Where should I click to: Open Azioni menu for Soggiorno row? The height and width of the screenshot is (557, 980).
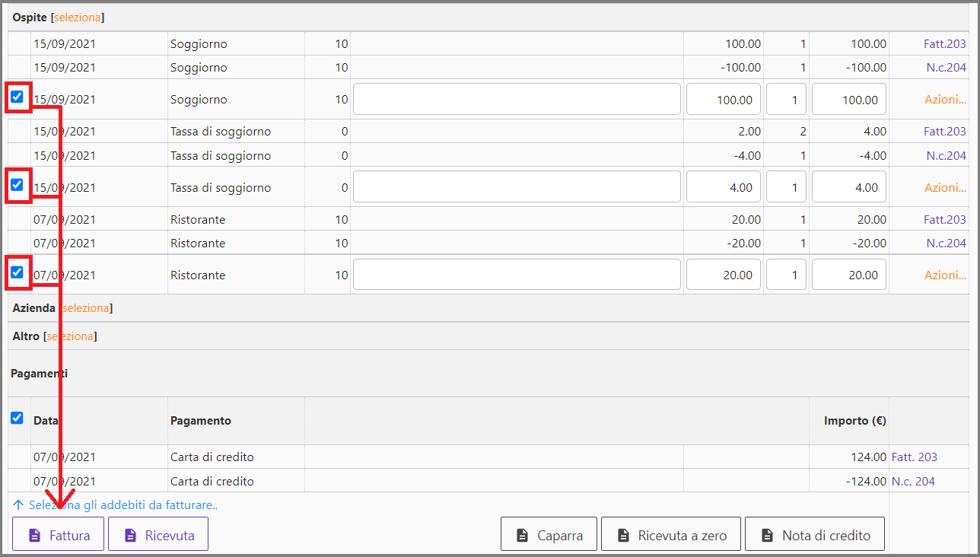pos(945,100)
